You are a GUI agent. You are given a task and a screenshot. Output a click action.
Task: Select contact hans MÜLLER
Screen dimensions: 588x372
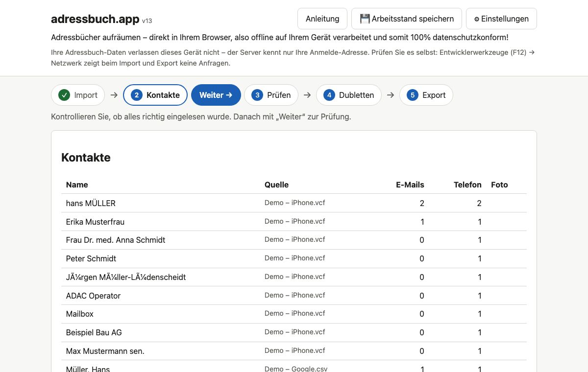(x=91, y=203)
